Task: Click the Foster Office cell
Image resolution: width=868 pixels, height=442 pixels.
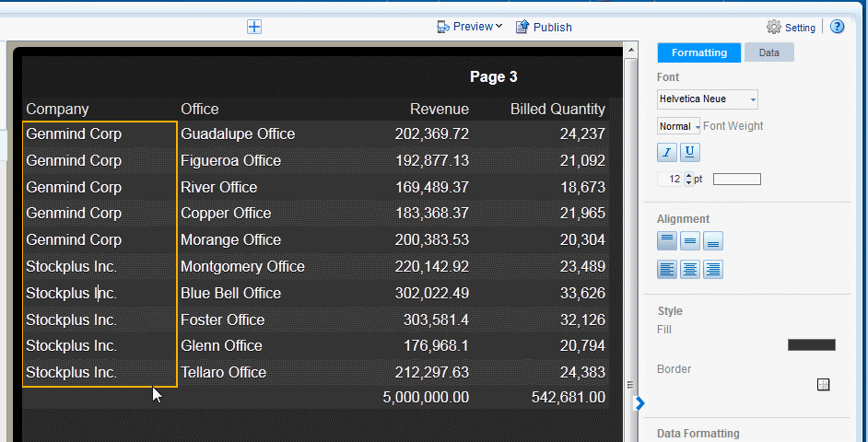Action: [223, 320]
